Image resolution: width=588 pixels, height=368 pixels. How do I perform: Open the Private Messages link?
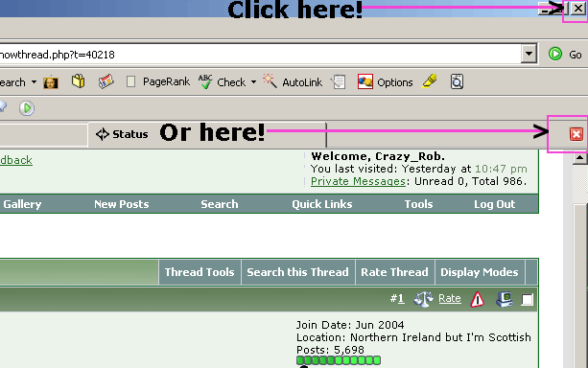(x=358, y=181)
